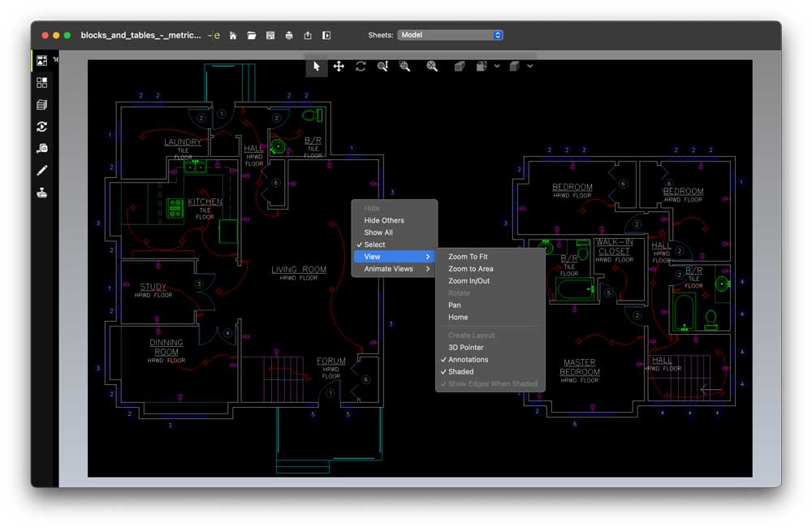The image size is (812, 528).
Task: Select the Markup pencil tool
Action: tap(41, 171)
